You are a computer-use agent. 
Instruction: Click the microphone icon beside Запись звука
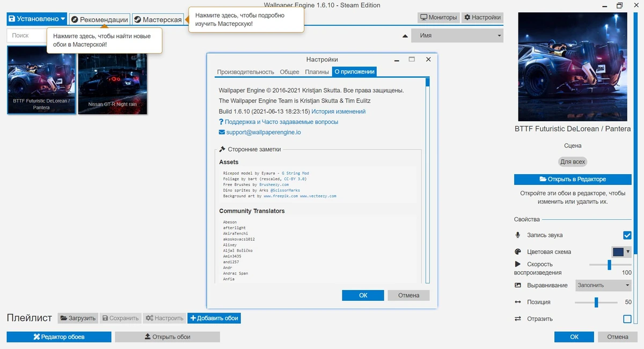coord(518,235)
